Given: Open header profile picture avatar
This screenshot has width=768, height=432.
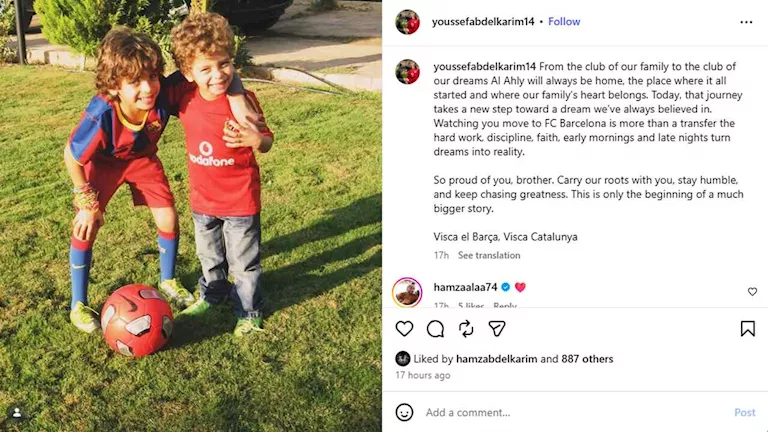Looking at the screenshot, I should tap(408, 22).
